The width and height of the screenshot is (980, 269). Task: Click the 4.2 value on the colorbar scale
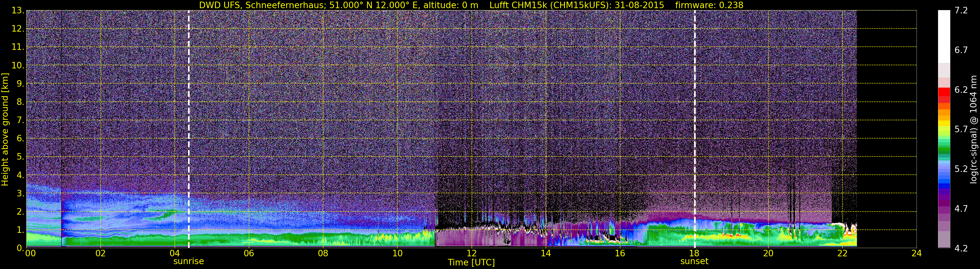click(x=961, y=248)
